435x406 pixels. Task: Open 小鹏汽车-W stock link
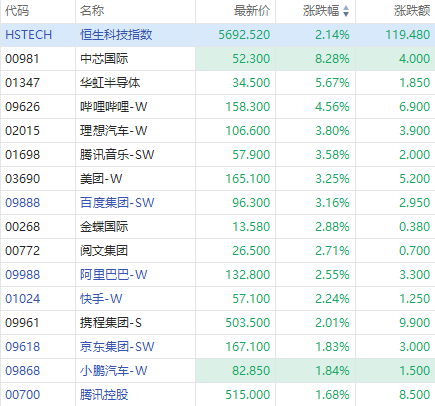coord(113,371)
